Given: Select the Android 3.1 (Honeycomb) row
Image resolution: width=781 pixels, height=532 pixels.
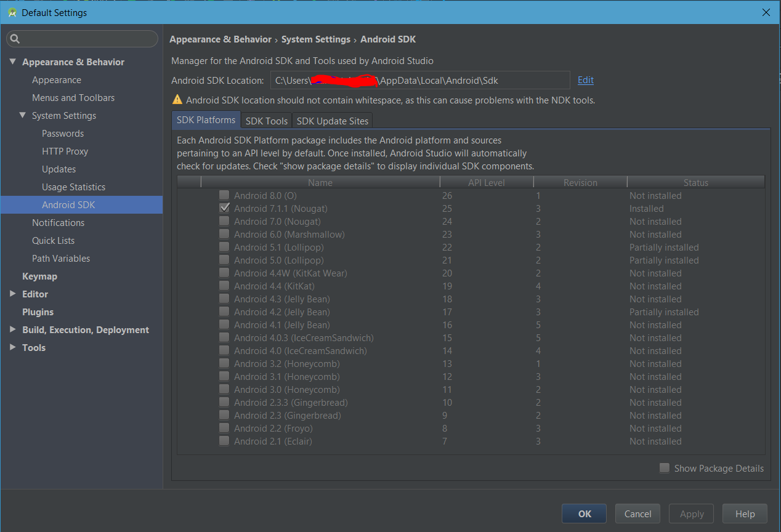Looking at the screenshot, I should [x=471, y=376].
